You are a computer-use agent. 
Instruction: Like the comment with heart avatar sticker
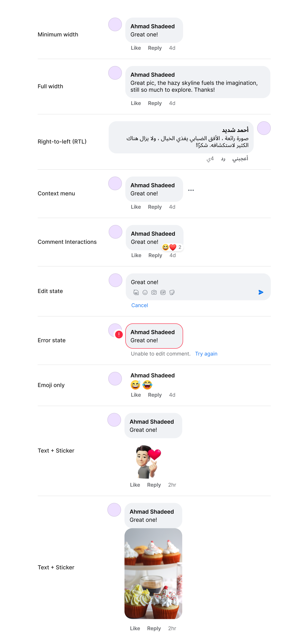coord(135,485)
